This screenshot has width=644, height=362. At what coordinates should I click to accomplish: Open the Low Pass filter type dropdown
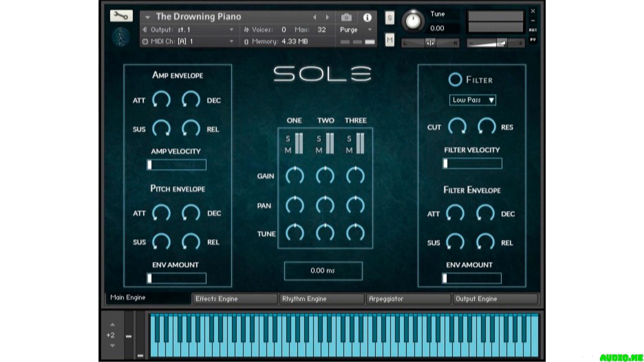[472, 100]
